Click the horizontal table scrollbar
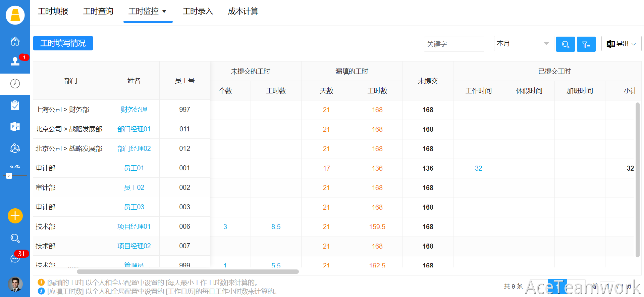This screenshot has width=644, height=297. pos(187,271)
